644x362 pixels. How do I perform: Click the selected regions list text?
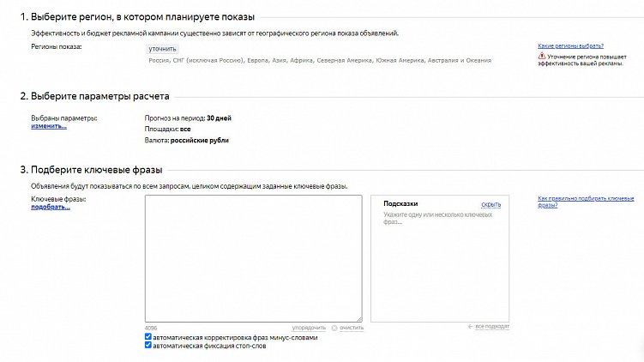(x=320, y=60)
